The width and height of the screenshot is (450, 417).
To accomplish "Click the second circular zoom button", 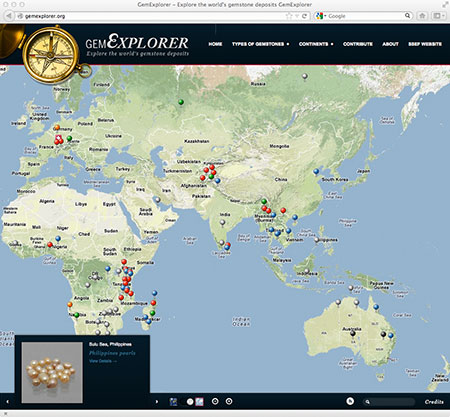I will click(x=229, y=401).
